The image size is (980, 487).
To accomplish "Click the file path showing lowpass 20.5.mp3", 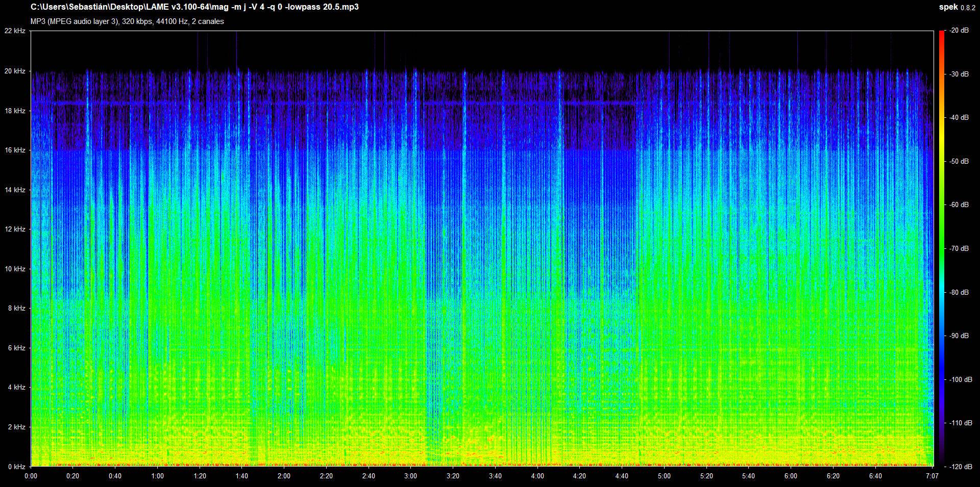I will click(x=194, y=7).
